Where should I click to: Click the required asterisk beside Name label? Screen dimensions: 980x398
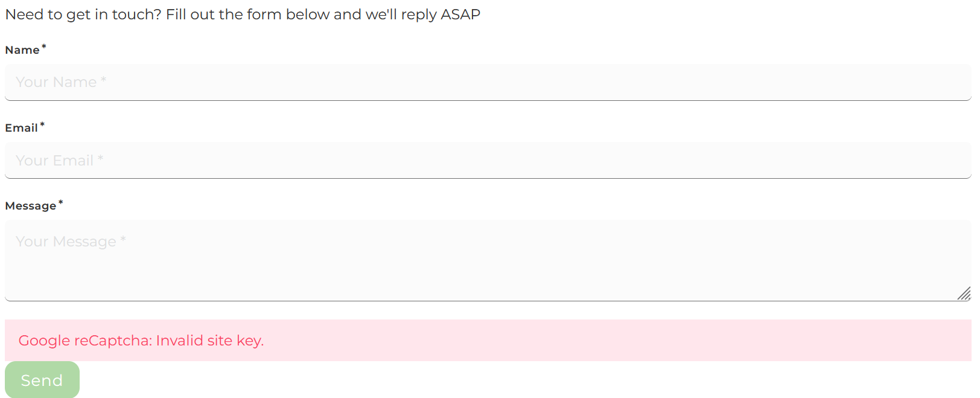click(x=43, y=47)
